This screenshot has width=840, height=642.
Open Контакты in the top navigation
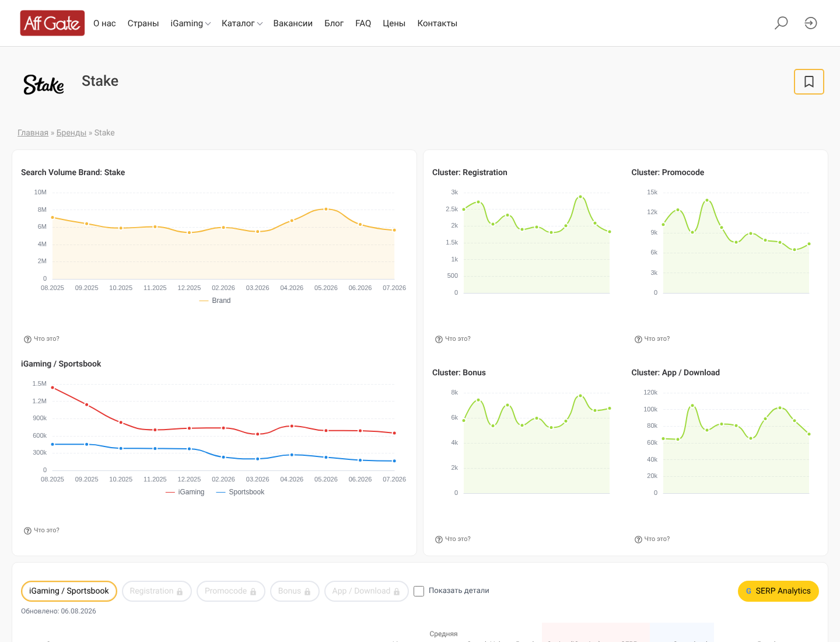(437, 23)
